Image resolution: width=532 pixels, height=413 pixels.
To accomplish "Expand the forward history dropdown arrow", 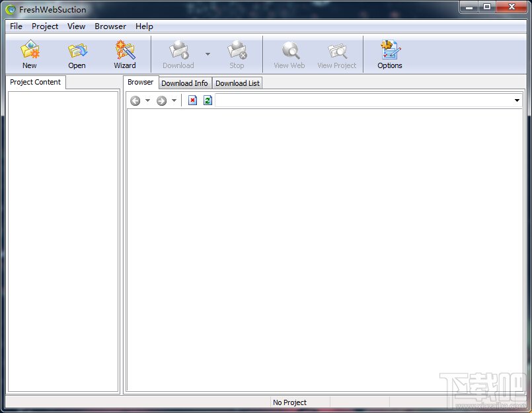I will click(x=174, y=100).
